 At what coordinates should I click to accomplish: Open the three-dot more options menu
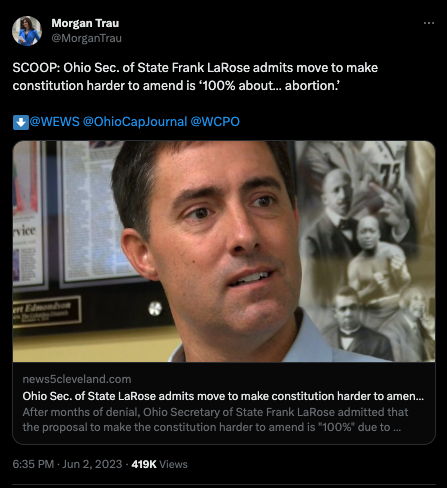(429, 23)
